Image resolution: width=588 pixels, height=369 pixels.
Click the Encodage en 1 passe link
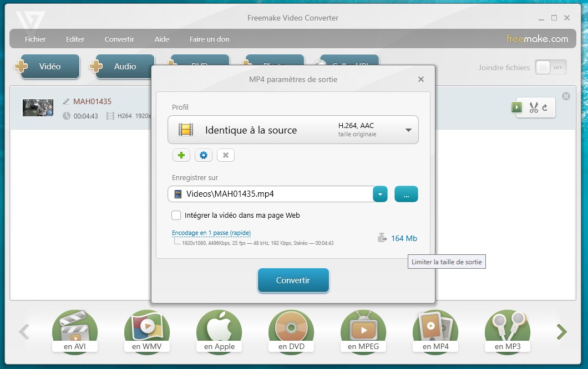coord(211,233)
